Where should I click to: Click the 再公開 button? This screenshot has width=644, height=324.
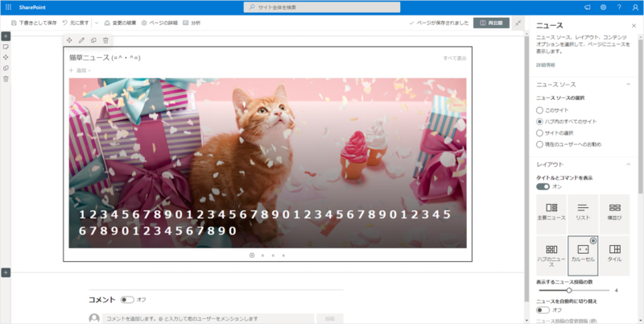[491, 23]
